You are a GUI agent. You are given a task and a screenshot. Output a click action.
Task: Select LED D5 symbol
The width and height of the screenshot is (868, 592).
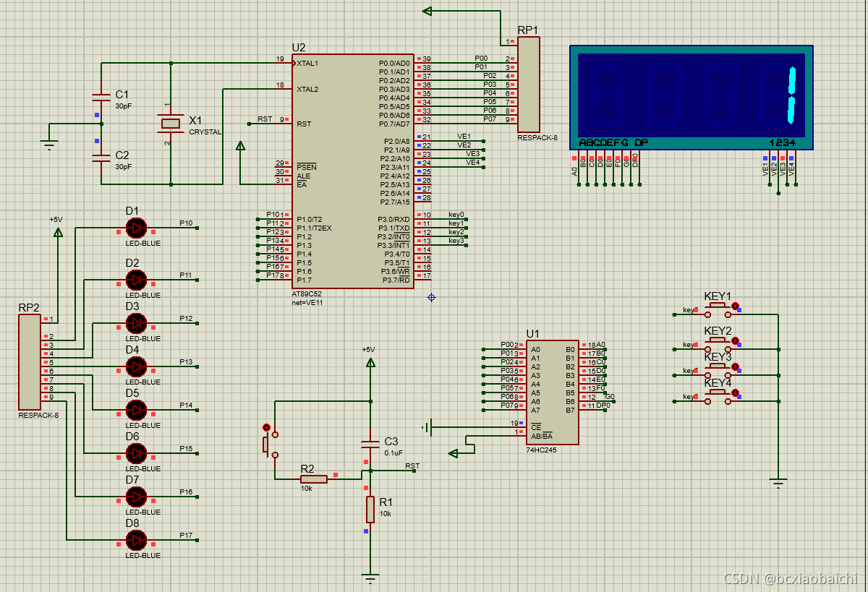(x=135, y=410)
